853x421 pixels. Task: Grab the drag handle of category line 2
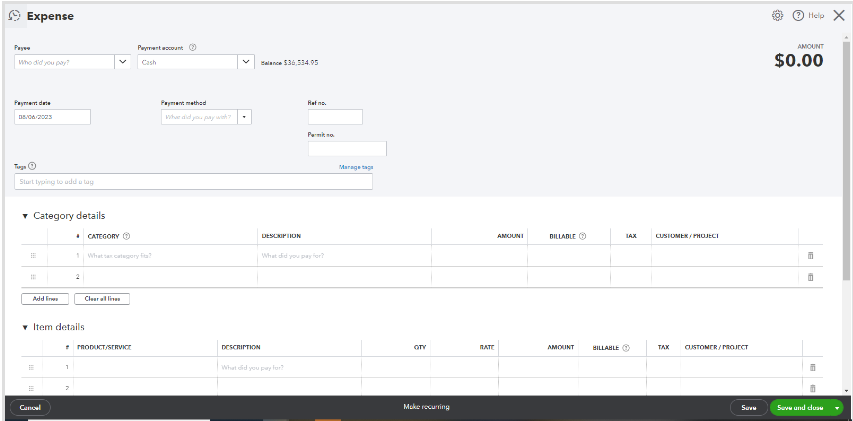tap(33, 277)
